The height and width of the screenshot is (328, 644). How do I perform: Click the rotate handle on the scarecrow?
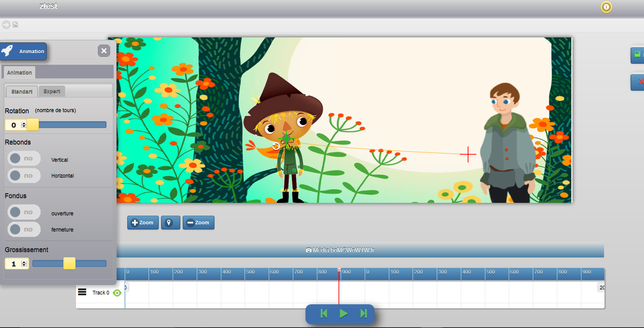click(276, 146)
